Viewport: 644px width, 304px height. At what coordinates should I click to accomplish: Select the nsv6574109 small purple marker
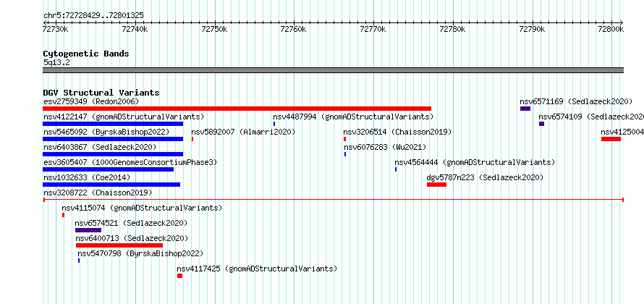click(541, 124)
